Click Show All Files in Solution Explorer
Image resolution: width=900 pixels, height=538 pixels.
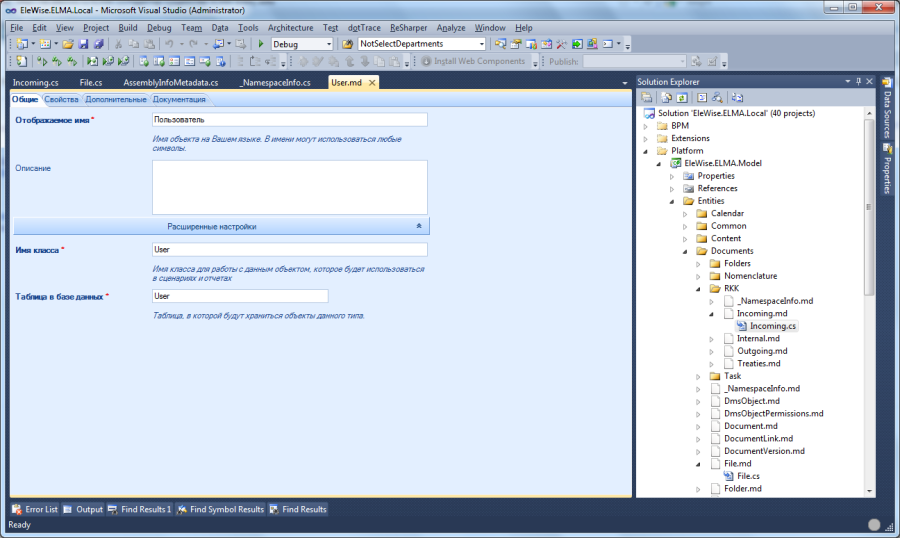coord(666,98)
